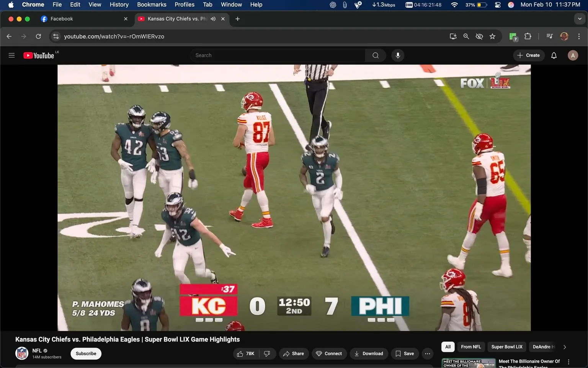Install YouTube as an app from the address bar

point(453,36)
